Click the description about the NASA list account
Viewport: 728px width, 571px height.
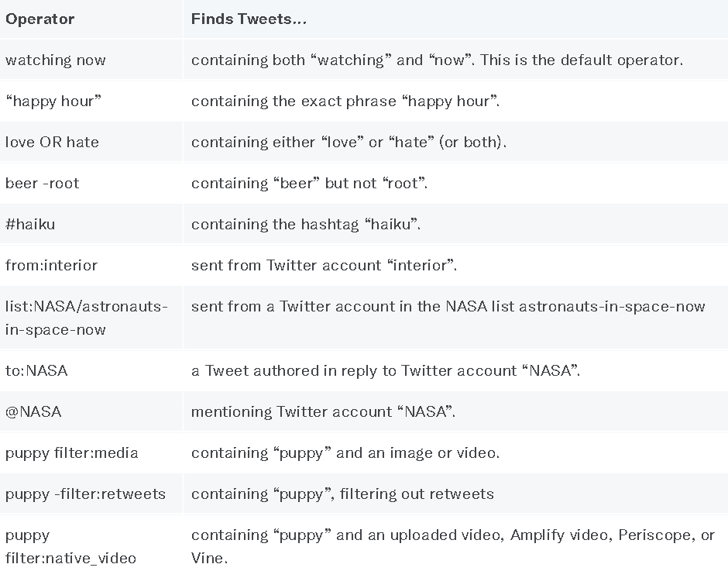click(448, 307)
